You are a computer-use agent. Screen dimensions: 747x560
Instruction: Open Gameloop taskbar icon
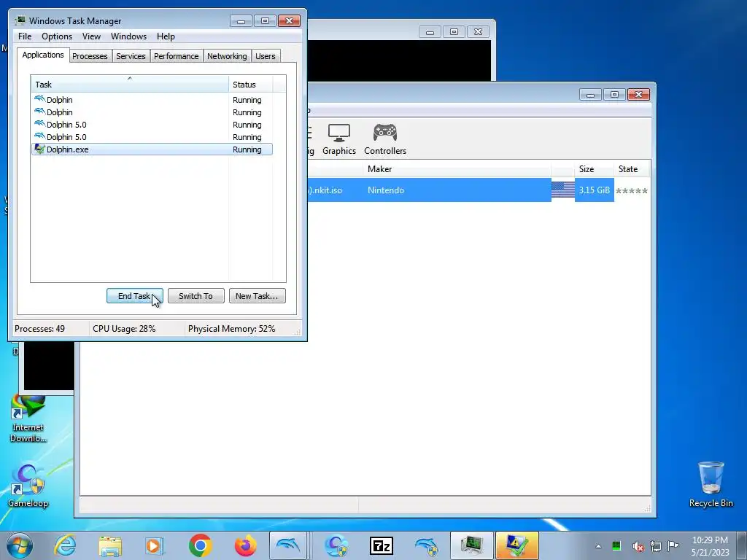(x=336, y=545)
